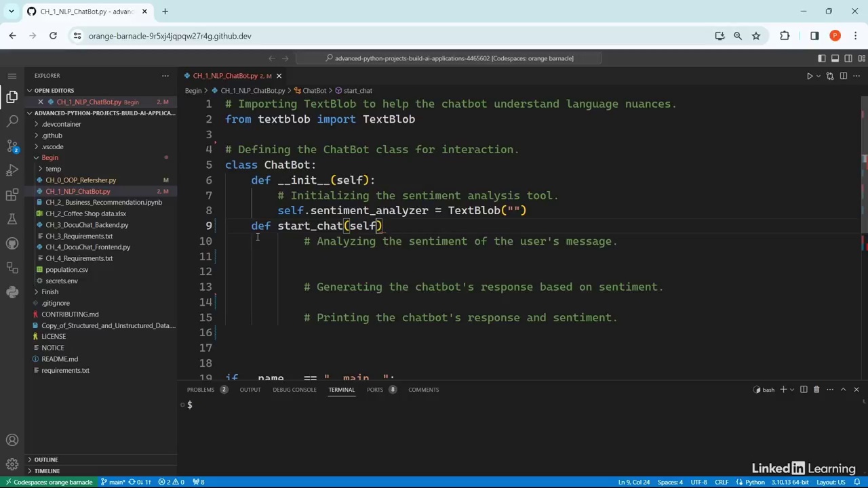This screenshot has width=868, height=488.
Task: Split the terminal panel
Action: coord(804,390)
